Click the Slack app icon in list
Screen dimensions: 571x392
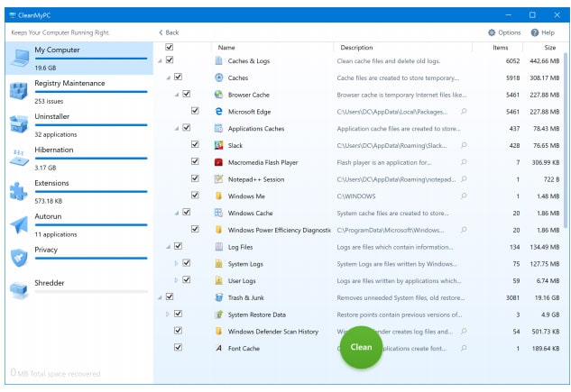point(219,145)
